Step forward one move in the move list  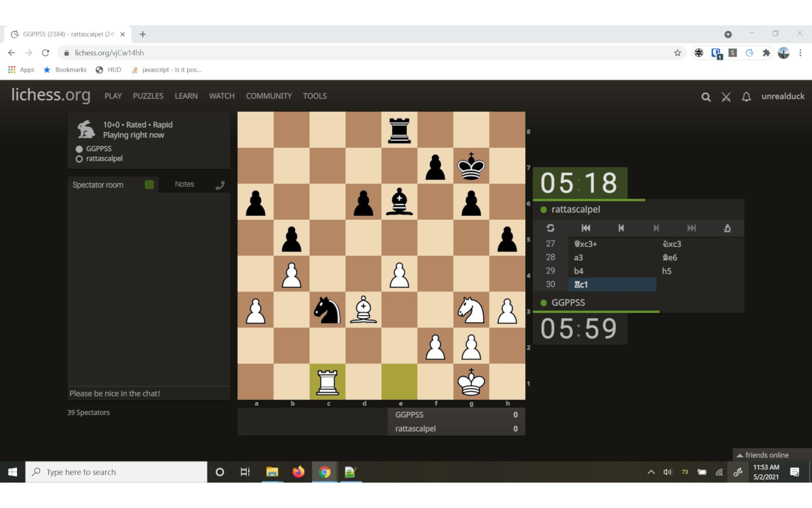tap(656, 228)
